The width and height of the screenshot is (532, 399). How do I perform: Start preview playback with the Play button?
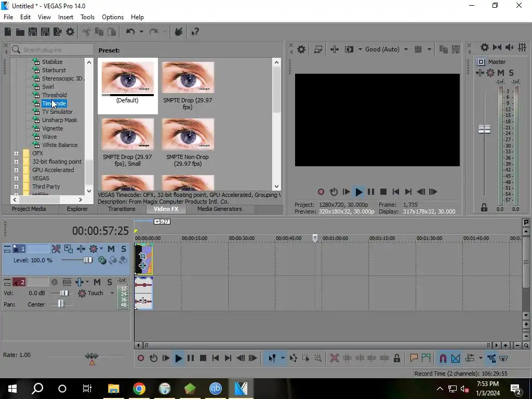tap(358, 192)
